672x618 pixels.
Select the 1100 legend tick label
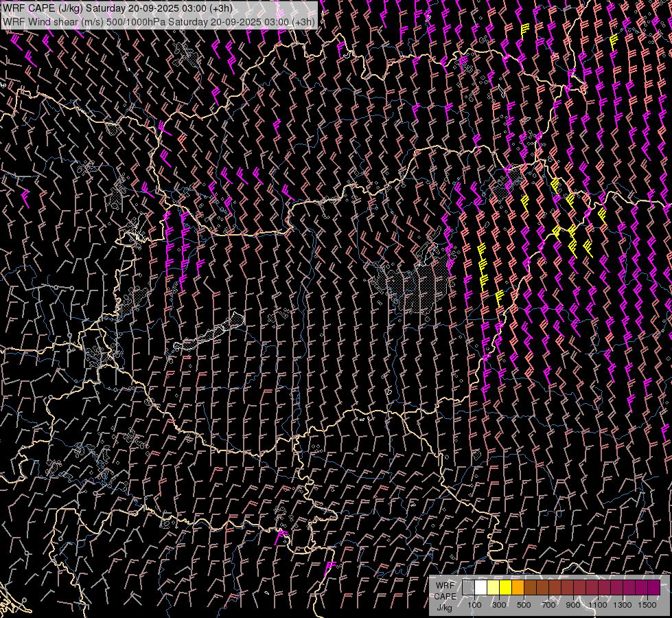point(598,605)
